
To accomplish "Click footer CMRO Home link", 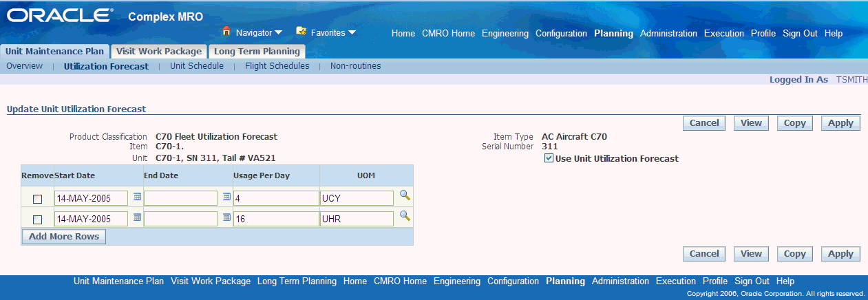I will 400,281.
